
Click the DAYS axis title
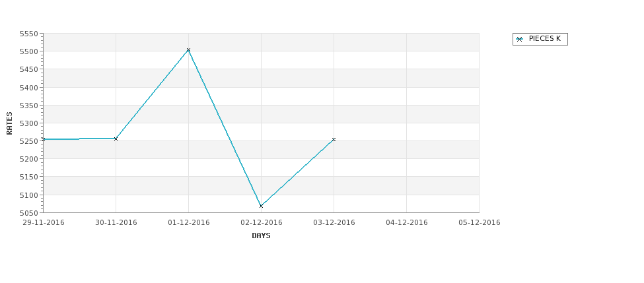pos(261,236)
